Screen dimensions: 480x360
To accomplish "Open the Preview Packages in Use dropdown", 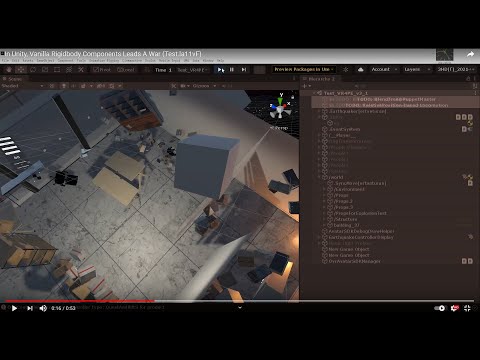I will pyautogui.click(x=303, y=69).
